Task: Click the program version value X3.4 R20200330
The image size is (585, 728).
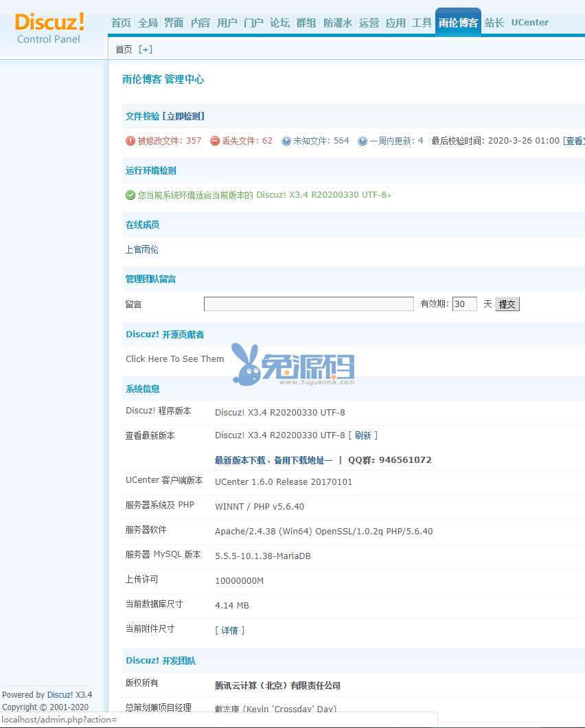Action: pyautogui.click(x=280, y=412)
